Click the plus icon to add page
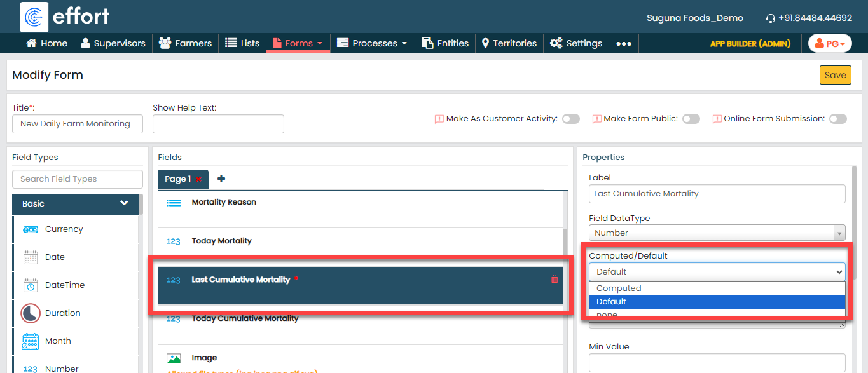 (x=221, y=179)
